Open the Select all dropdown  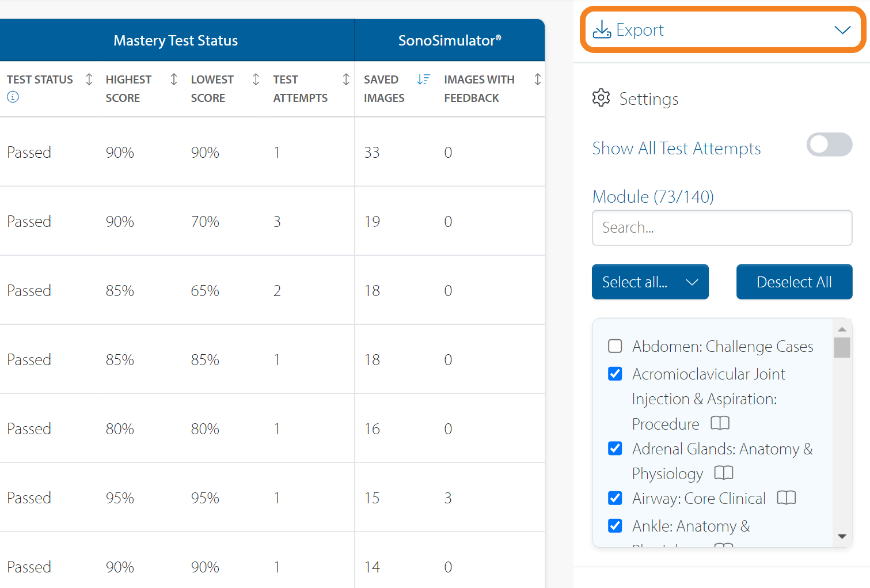tap(650, 282)
